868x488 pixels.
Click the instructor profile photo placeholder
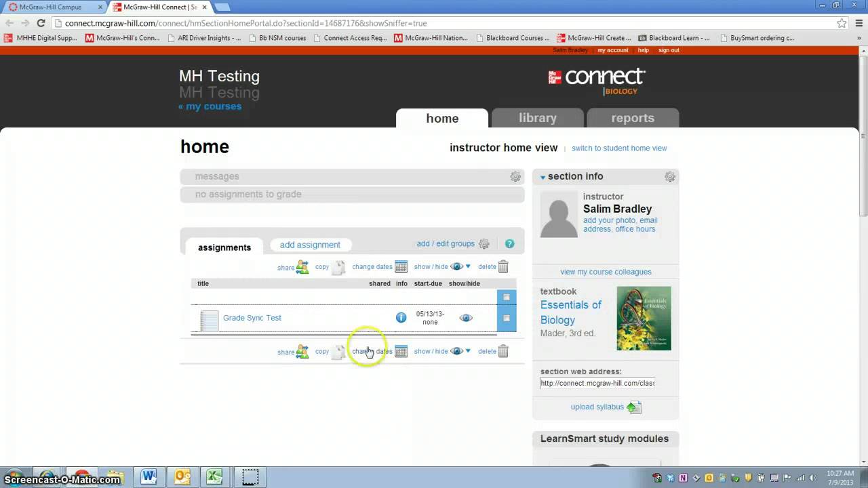tap(559, 215)
